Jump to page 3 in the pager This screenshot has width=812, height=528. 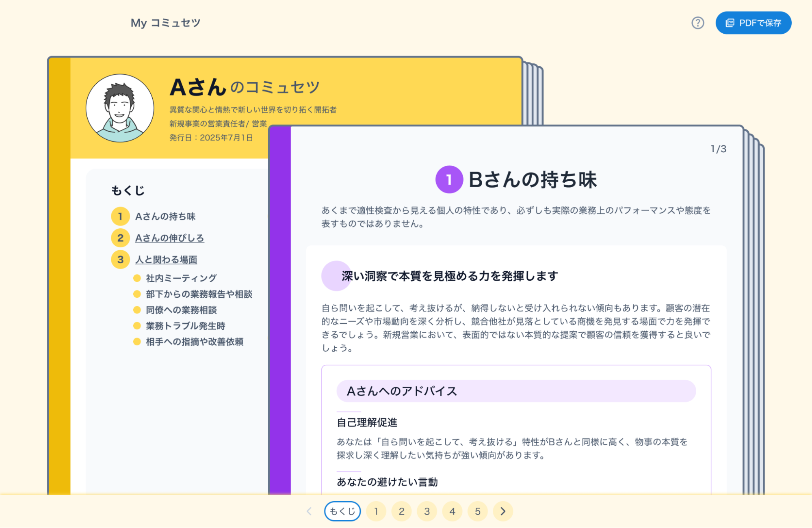[427, 511]
